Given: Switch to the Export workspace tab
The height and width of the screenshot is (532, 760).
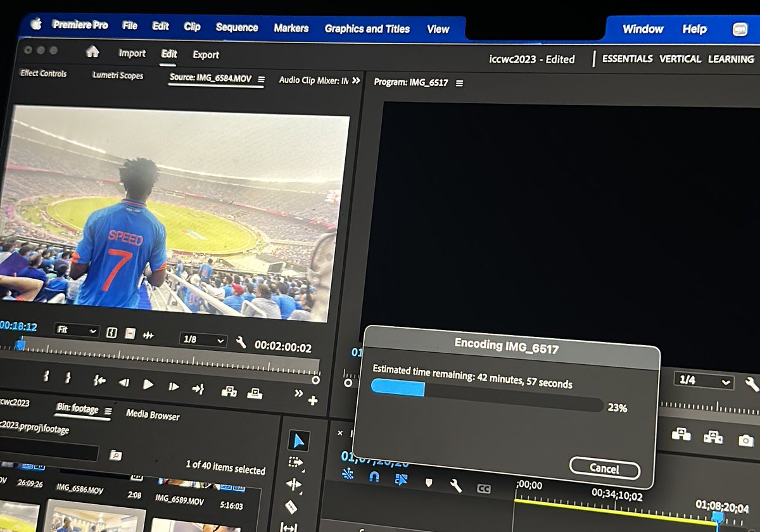Looking at the screenshot, I should point(206,55).
